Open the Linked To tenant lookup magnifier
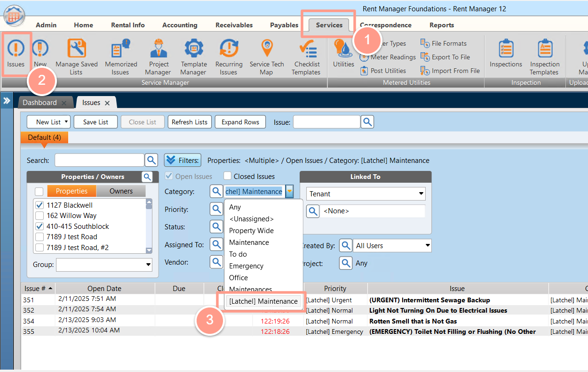This screenshot has height=372, width=588. click(x=313, y=211)
